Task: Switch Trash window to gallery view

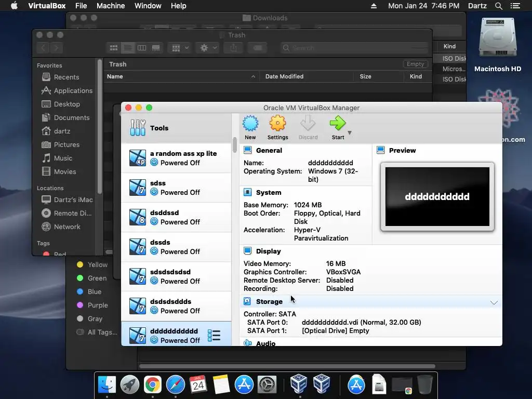Action: tap(156, 48)
